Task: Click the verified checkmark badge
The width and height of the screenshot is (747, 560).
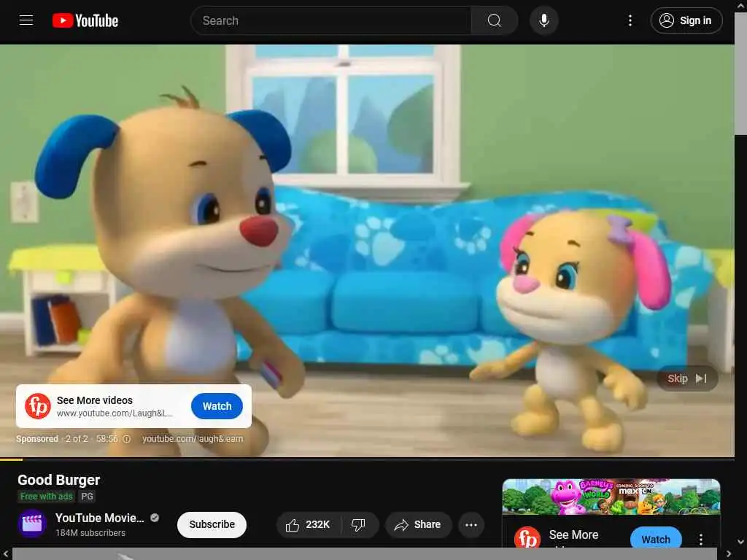Action: [x=155, y=518]
